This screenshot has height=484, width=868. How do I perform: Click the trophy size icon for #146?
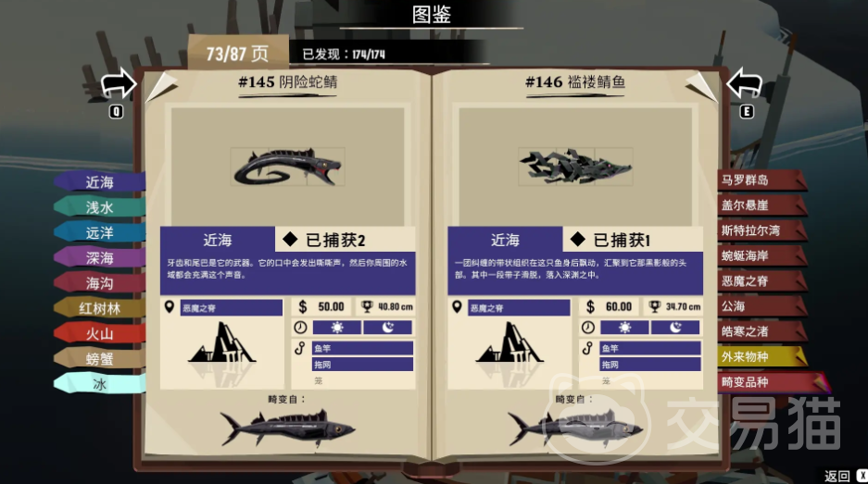click(655, 306)
